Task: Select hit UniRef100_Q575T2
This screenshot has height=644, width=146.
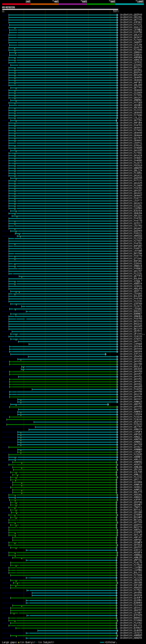Action: click(131, 331)
